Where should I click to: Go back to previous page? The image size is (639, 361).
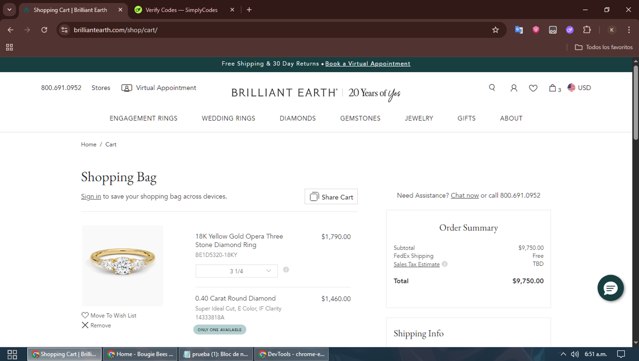click(11, 30)
